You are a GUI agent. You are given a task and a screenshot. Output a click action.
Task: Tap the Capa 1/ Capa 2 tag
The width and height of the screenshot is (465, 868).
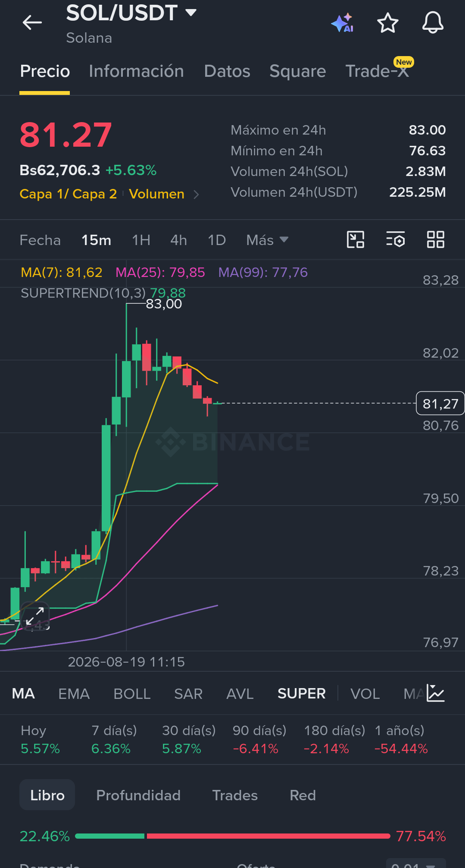[68, 194]
